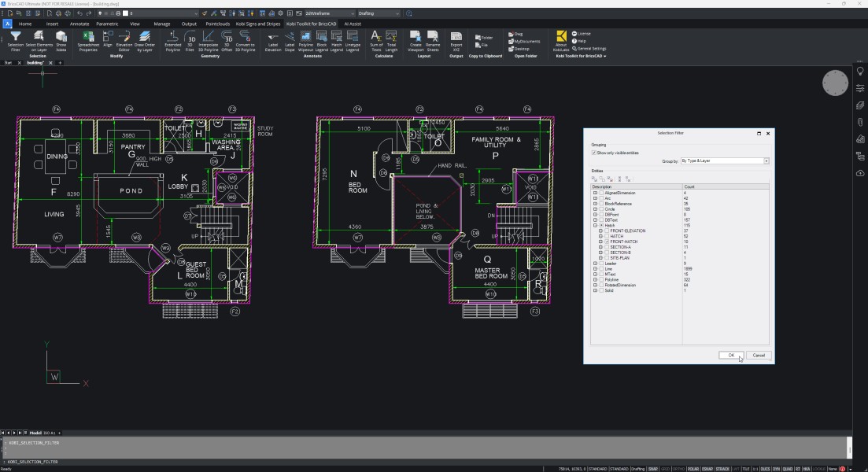The image size is (868, 472).
Task: Choose Interpolate 3D Polyline tool
Action: tap(208, 42)
